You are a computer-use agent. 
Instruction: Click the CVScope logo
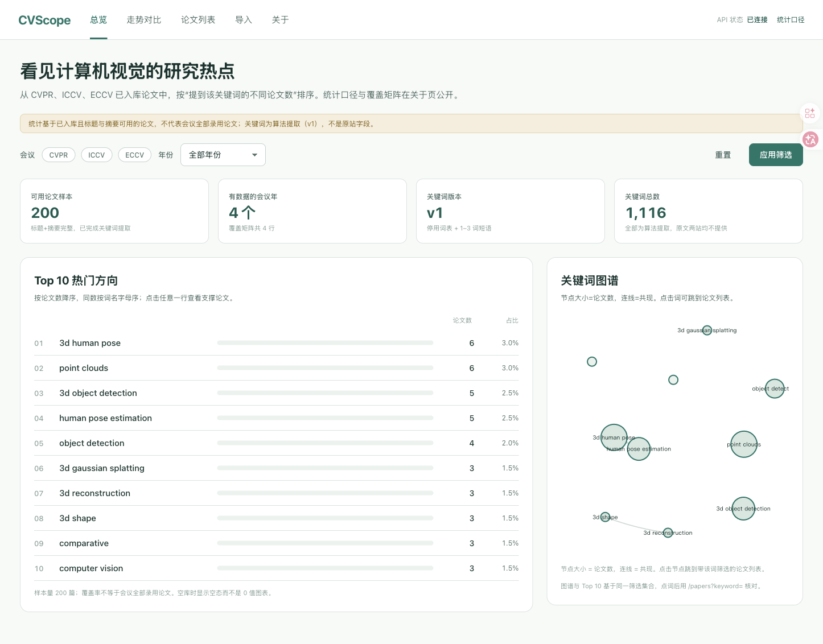click(44, 20)
